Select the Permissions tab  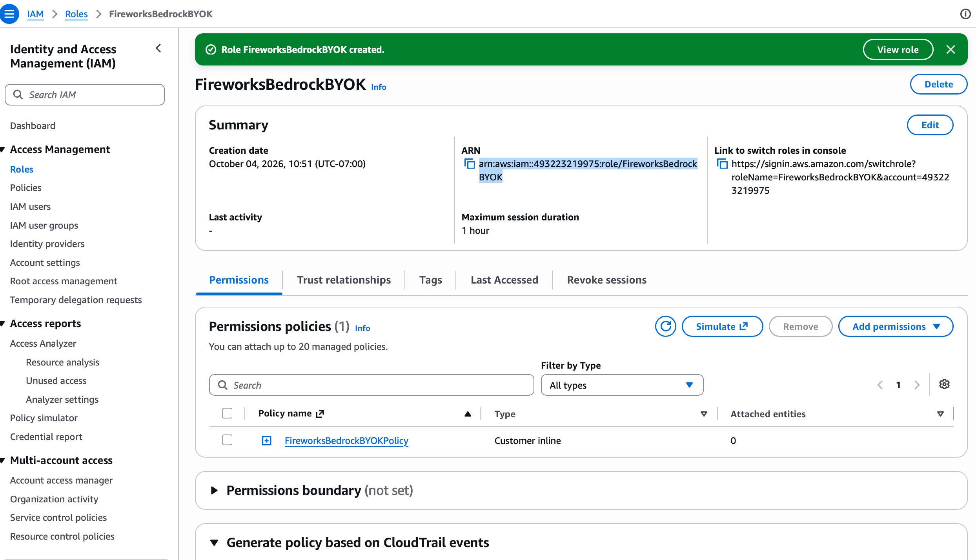pyautogui.click(x=239, y=280)
